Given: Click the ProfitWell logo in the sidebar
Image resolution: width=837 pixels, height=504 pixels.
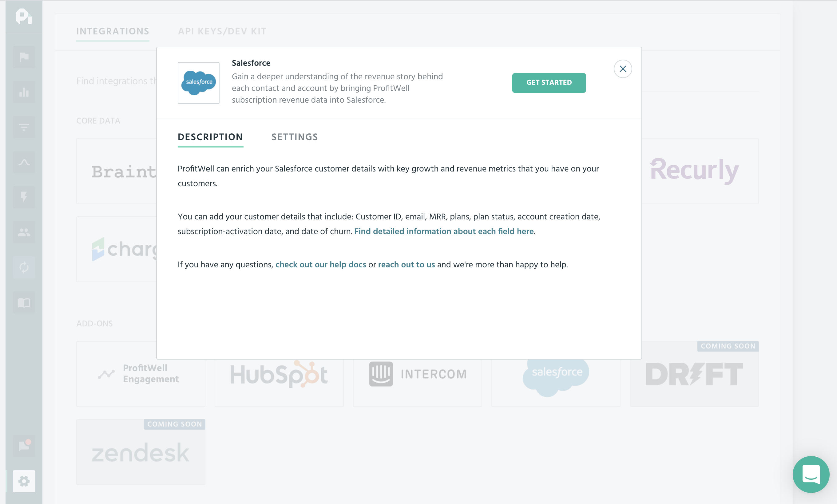Looking at the screenshot, I should 24,16.
